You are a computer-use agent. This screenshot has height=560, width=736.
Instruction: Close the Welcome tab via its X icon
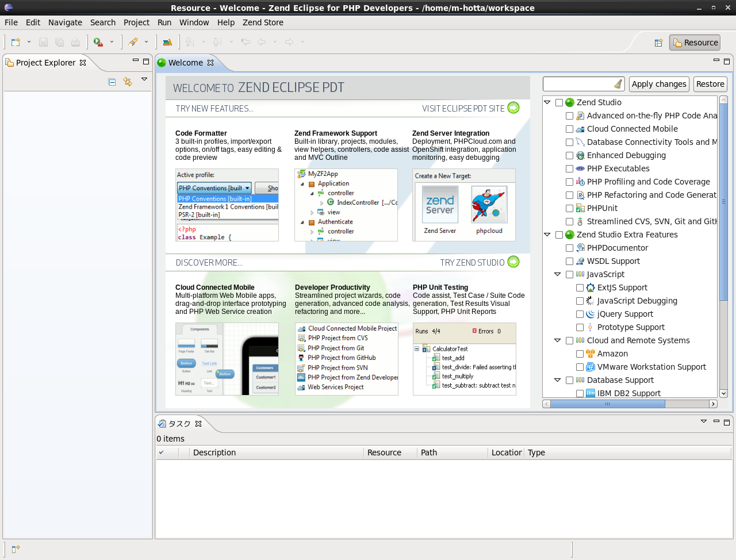click(x=210, y=63)
